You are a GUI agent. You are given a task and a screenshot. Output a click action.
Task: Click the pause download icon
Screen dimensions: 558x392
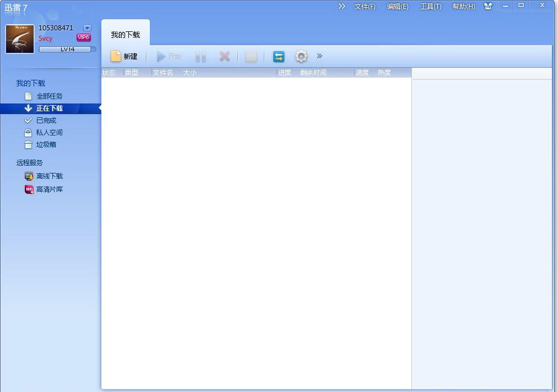click(201, 56)
